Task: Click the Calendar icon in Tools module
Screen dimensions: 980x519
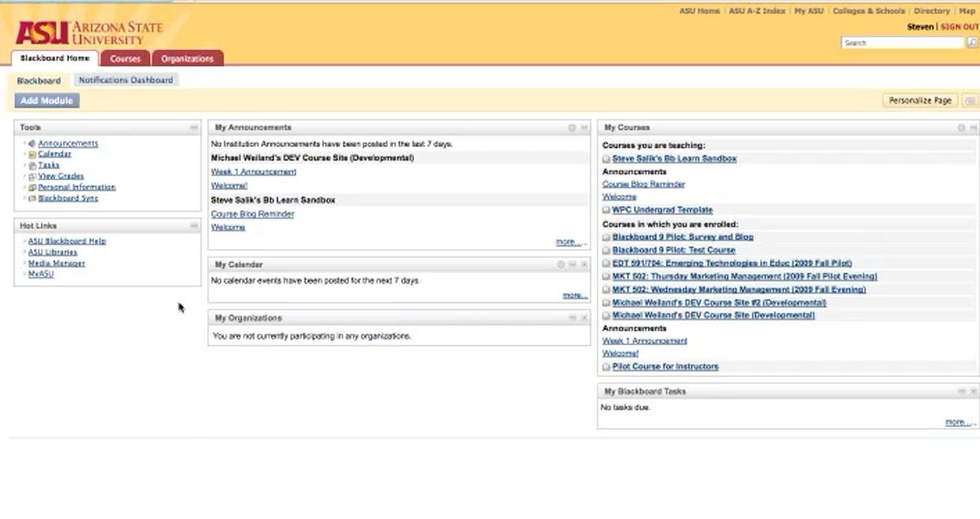Action: pyautogui.click(x=32, y=154)
